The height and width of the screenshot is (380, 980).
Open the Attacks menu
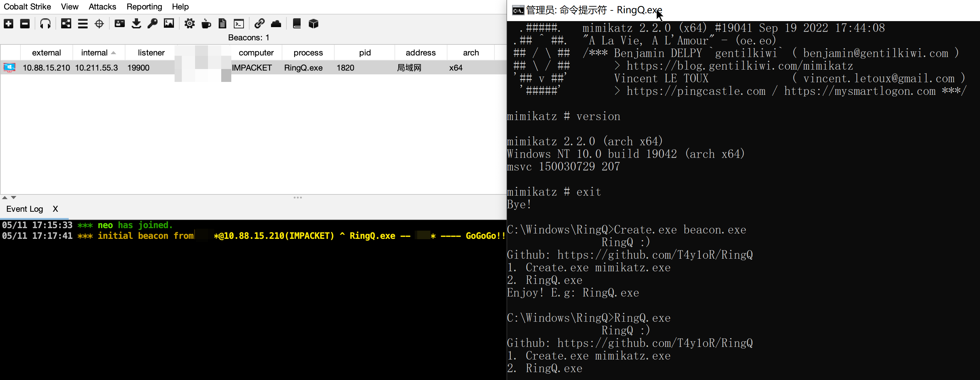102,7
